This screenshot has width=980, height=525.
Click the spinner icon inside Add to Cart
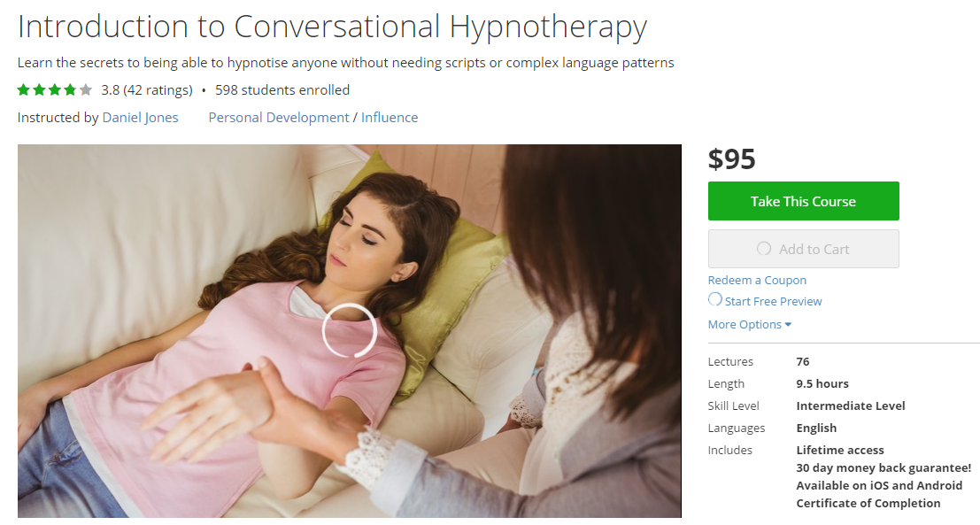coord(764,249)
